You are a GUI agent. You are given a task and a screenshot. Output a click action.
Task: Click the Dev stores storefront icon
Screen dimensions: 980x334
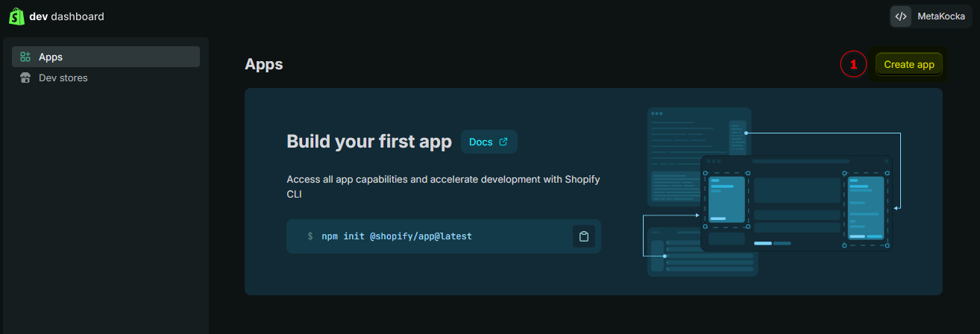25,78
